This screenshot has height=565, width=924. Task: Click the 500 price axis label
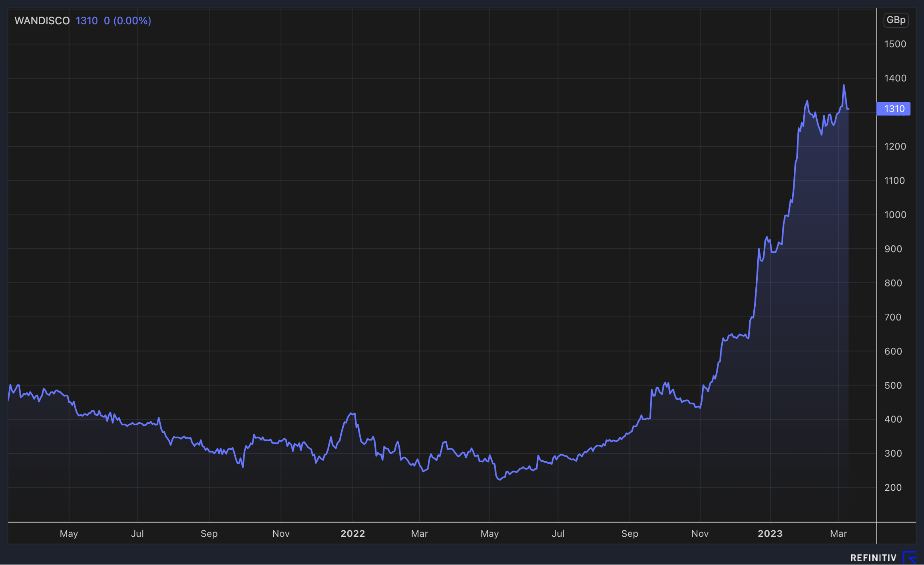[893, 386]
